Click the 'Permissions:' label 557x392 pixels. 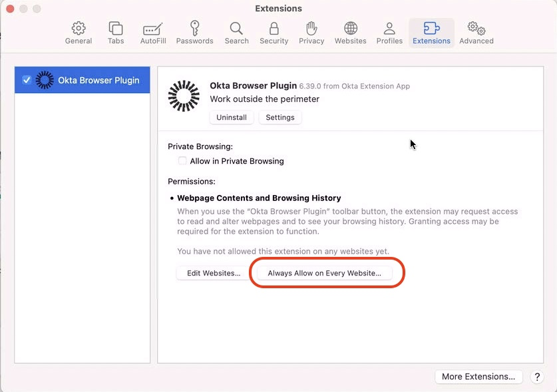pyautogui.click(x=192, y=181)
